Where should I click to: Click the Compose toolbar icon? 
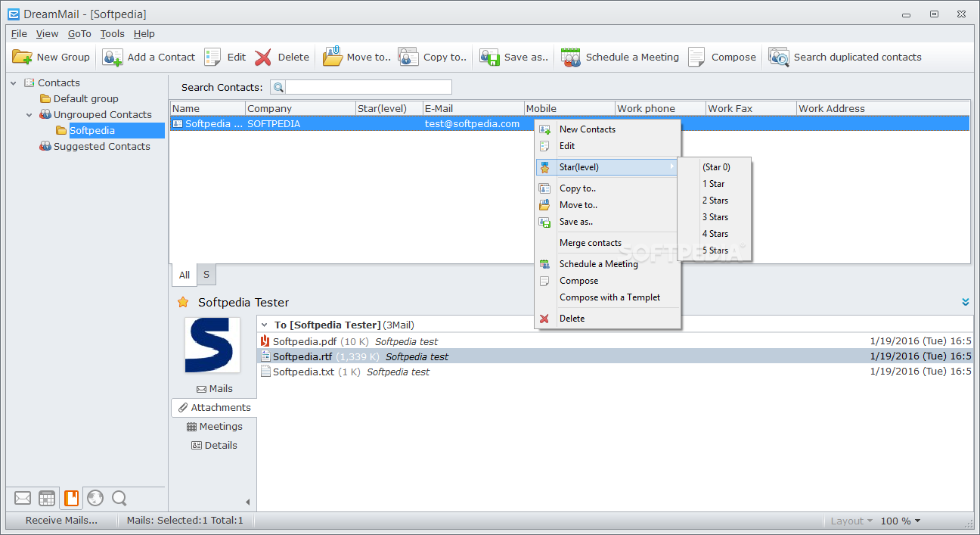coord(697,57)
